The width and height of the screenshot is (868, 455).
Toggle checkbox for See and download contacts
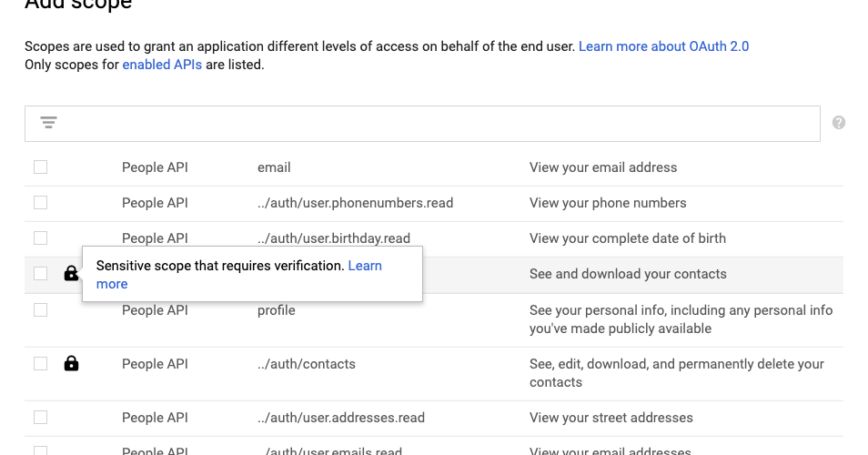point(40,273)
